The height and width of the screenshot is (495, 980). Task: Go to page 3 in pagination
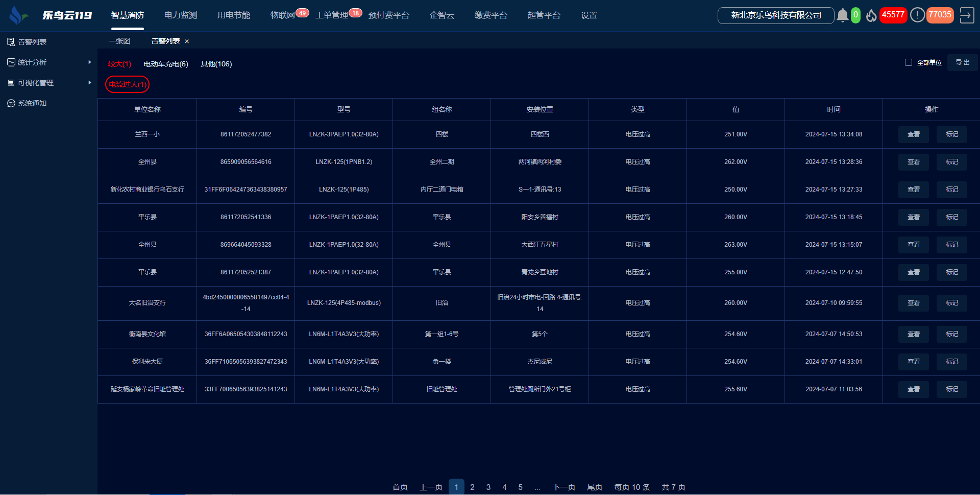point(488,487)
